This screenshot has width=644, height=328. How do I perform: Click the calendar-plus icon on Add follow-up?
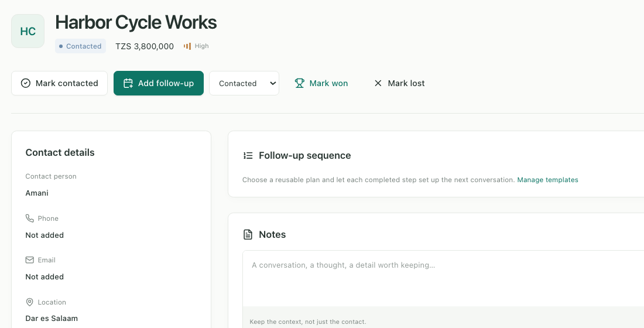coord(128,83)
